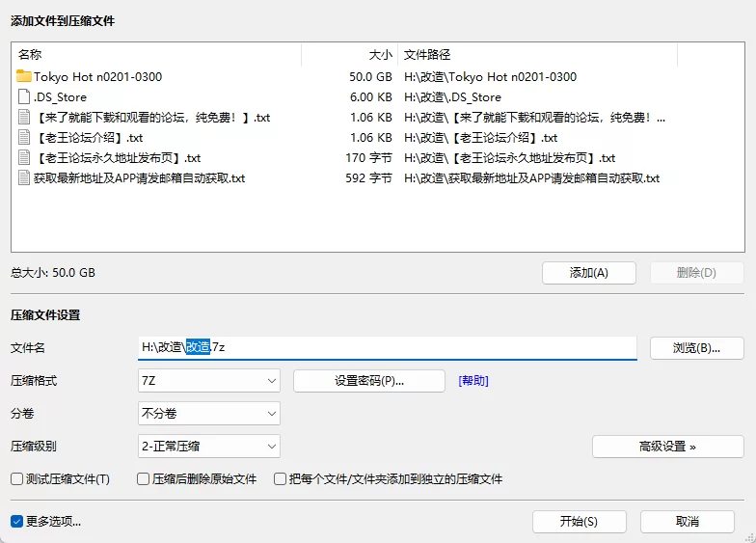
Task: Expand the 分卷 dropdown showing 不分卷
Action: point(209,414)
